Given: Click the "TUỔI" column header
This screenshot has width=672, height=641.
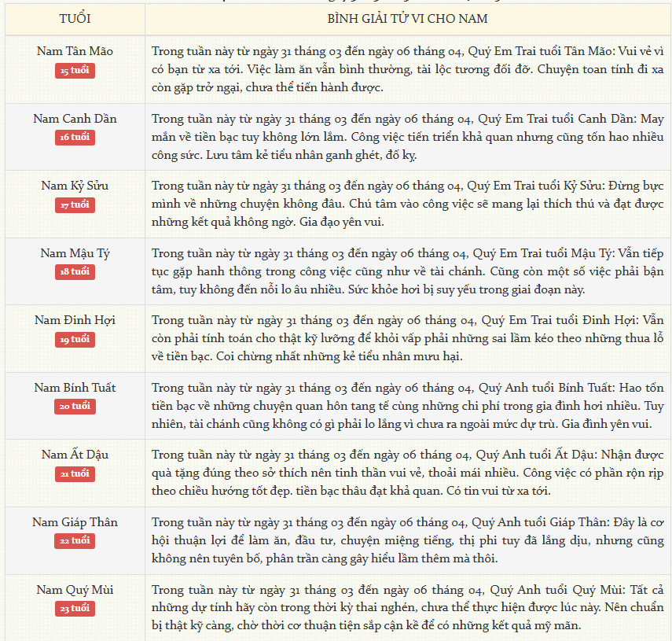Looking at the screenshot, I should (x=75, y=19).
